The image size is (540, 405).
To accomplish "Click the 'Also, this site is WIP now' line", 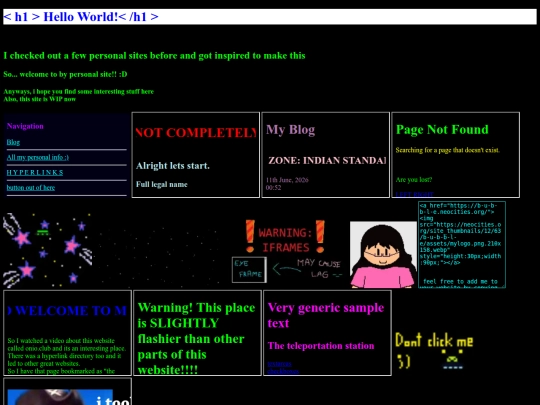I will 40,99.
